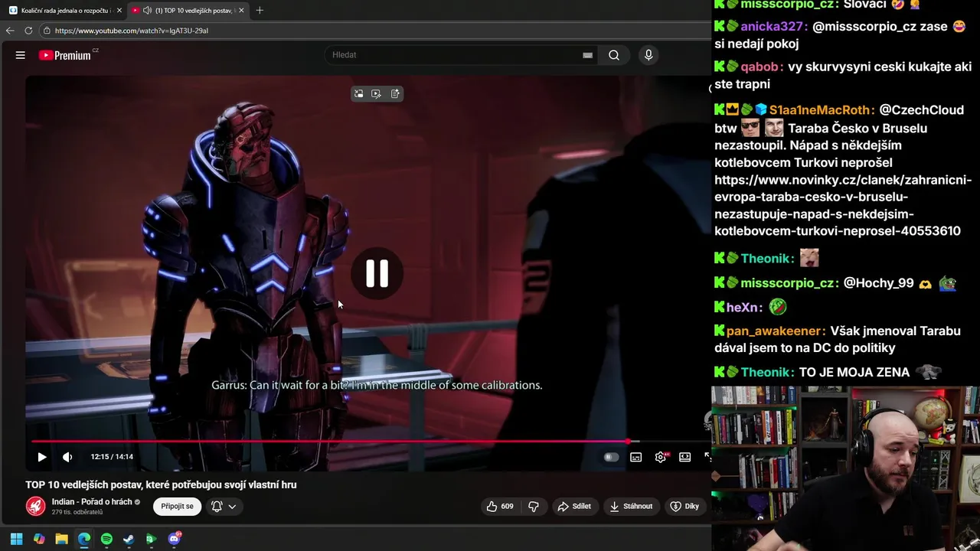Go back with browser back arrow
This screenshot has height=551, width=980.
coord(10,31)
